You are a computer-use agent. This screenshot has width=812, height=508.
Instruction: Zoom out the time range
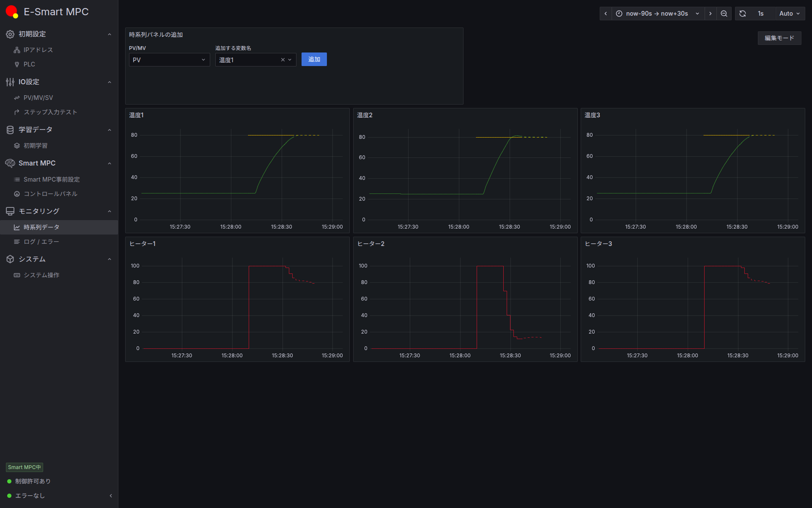[x=724, y=14]
